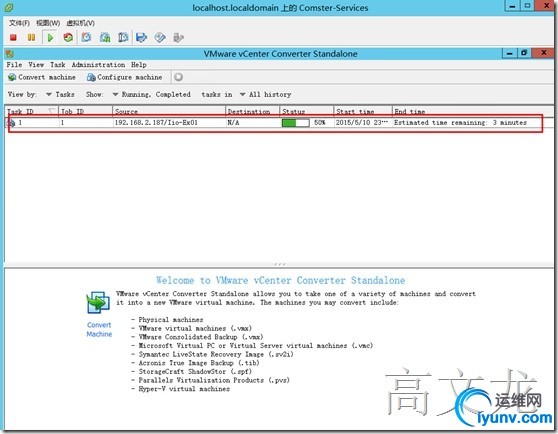Open the 虚拟机(V) menu
The width and height of the screenshot is (558, 434).
tap(80, 23)
